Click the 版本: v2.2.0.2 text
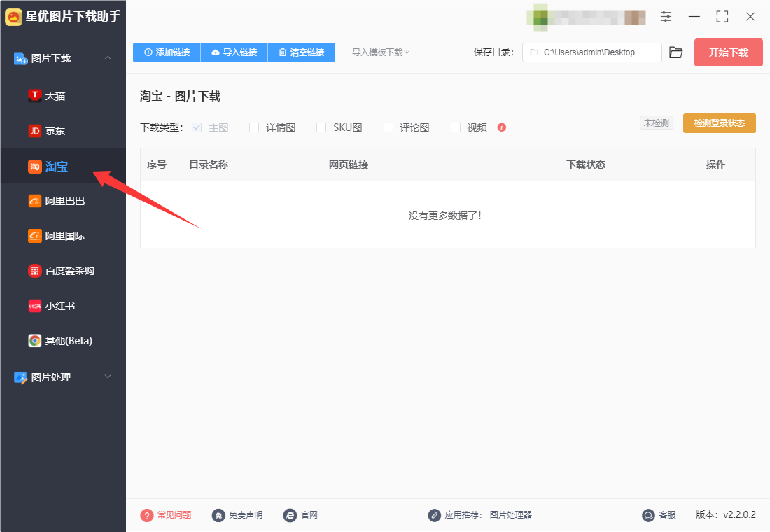Screen dimensions: 770x532 tap(726, 514)
